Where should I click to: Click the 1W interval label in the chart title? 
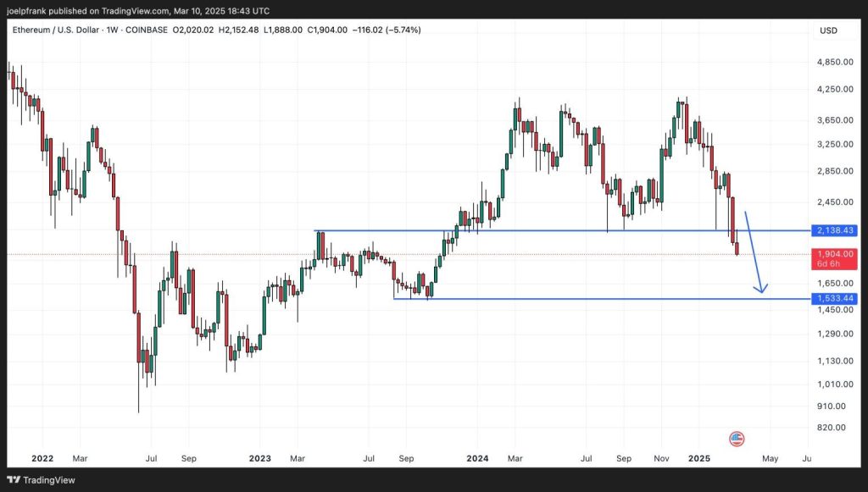(x=113, y=30)
